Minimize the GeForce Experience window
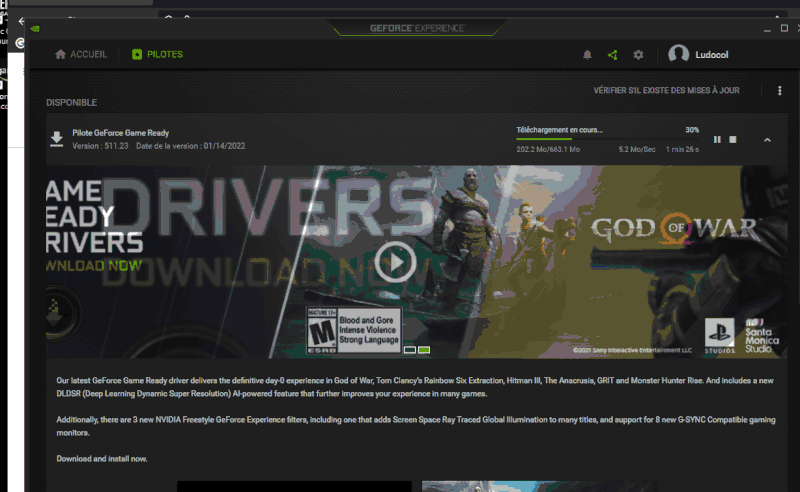The image size is (800, 492). click(767, 29)
